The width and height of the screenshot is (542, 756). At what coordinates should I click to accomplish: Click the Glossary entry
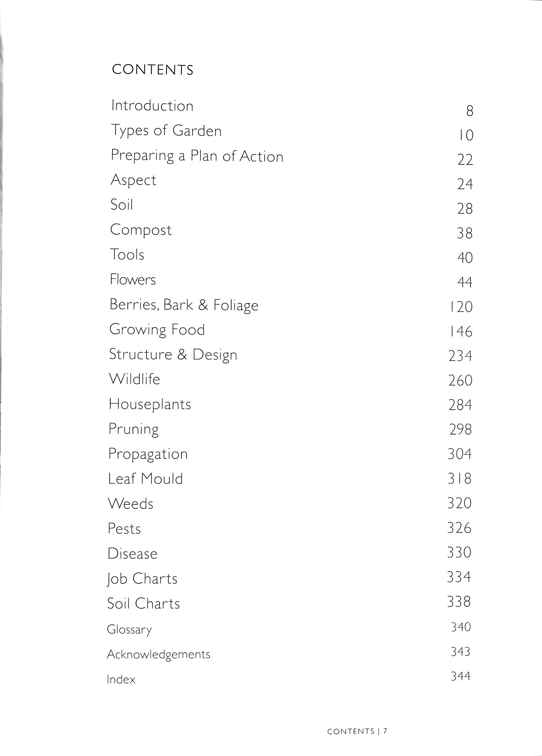click(129, 630)
